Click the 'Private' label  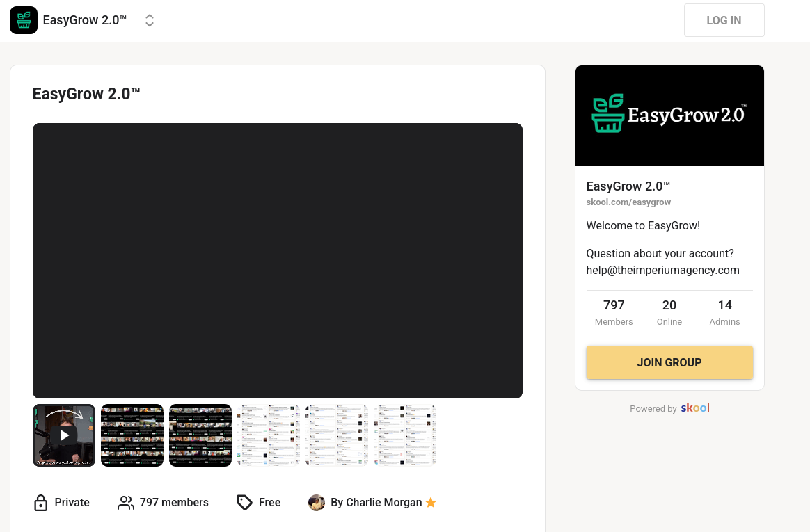pos(72,503)
